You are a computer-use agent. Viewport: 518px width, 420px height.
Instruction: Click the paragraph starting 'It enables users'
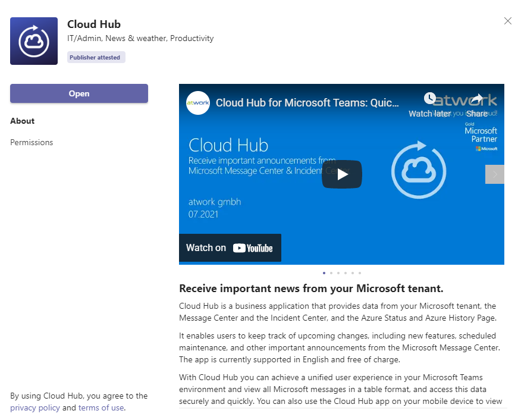pyautogui.click(x=340, y=347)
